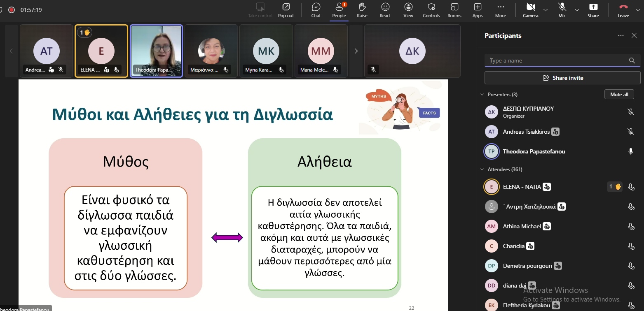
Task: Collapse the Attendees (361) section
Action: tap(482, 169)
